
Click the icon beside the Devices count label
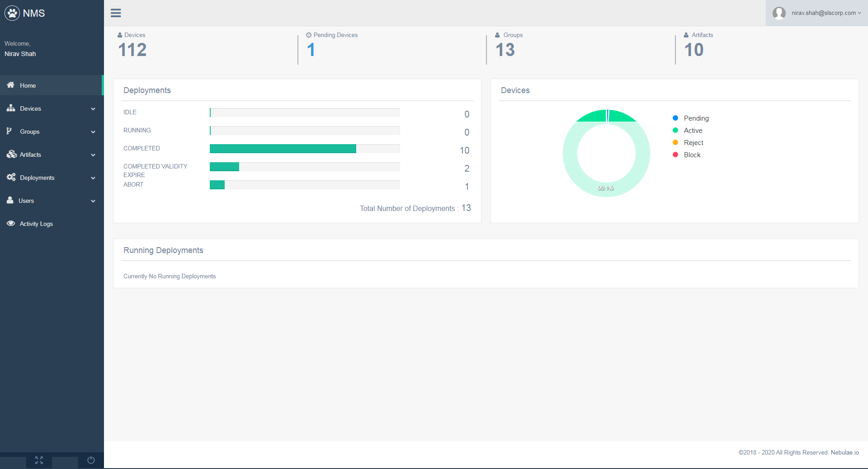(120, 35)
